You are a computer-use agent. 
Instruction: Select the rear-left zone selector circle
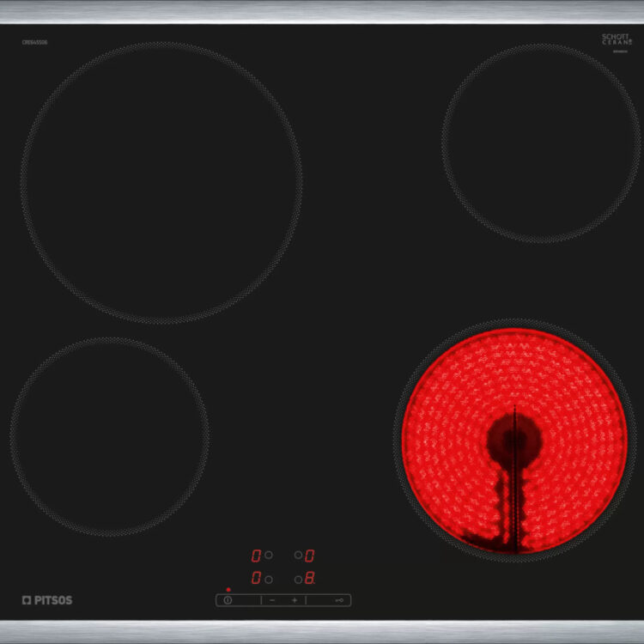pyautogui.click(x=269, y=556)
